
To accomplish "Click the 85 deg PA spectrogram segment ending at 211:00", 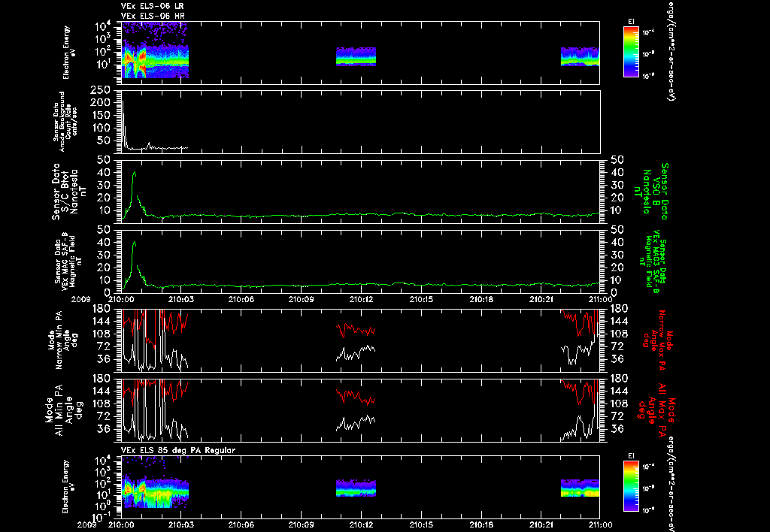I will coord(580,488).
